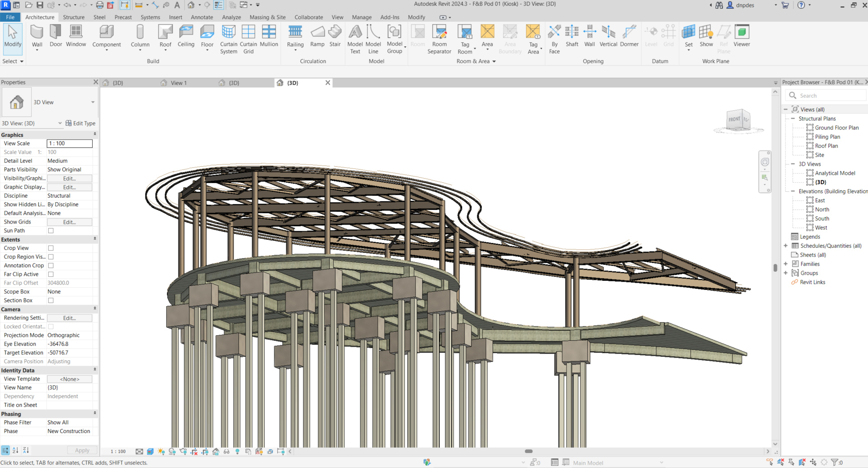The width and height of the screenshot is (868, 468).
Task: Enable the Section Box checkbox
Action: [x=51, y=300]
